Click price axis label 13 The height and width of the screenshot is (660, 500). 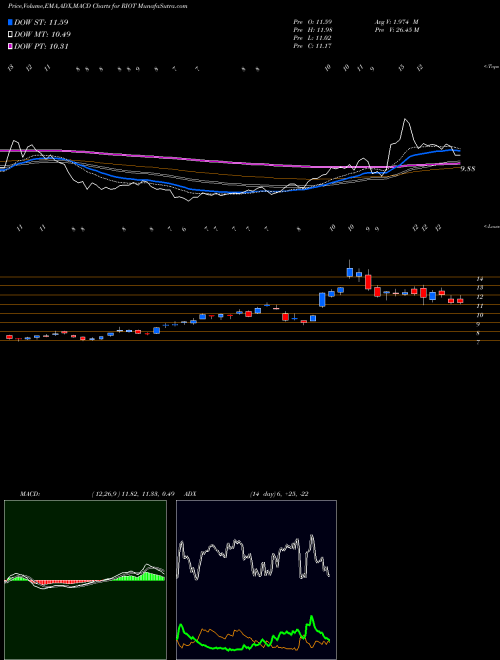pos(479,288)
